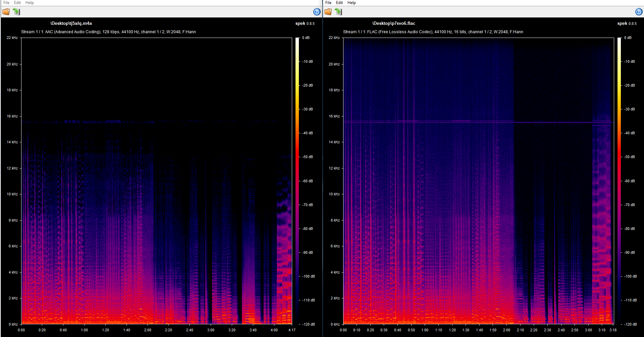Click the 3:18 end time label

[x=613, y=330]
